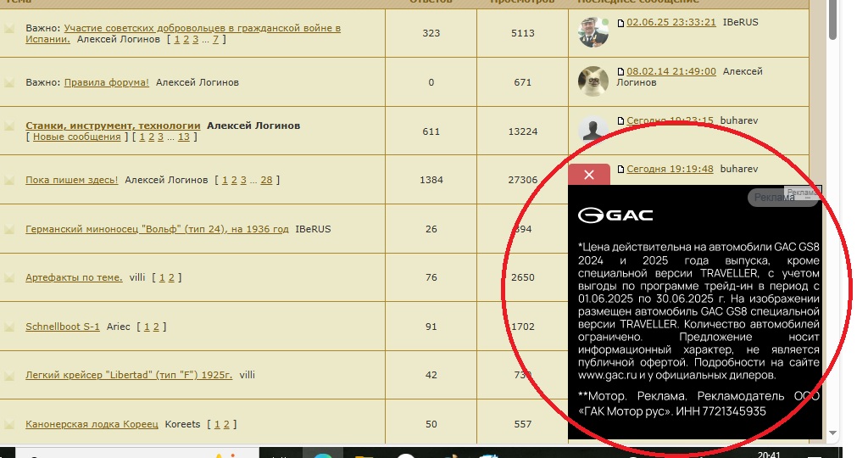Jump to page 1 of Пока пишем здесь!
This screenshot has height=458, width=868.
pyautogui.click(x=225, y=180)
